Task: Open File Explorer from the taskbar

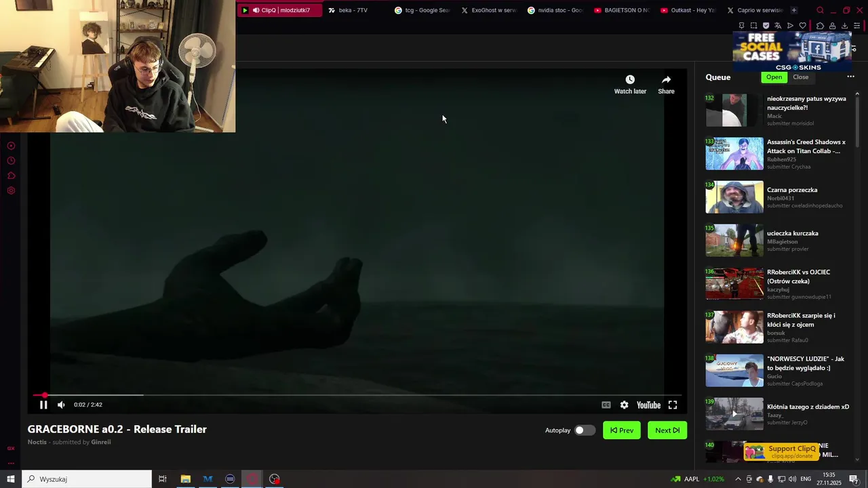Action: coord(185,479)
